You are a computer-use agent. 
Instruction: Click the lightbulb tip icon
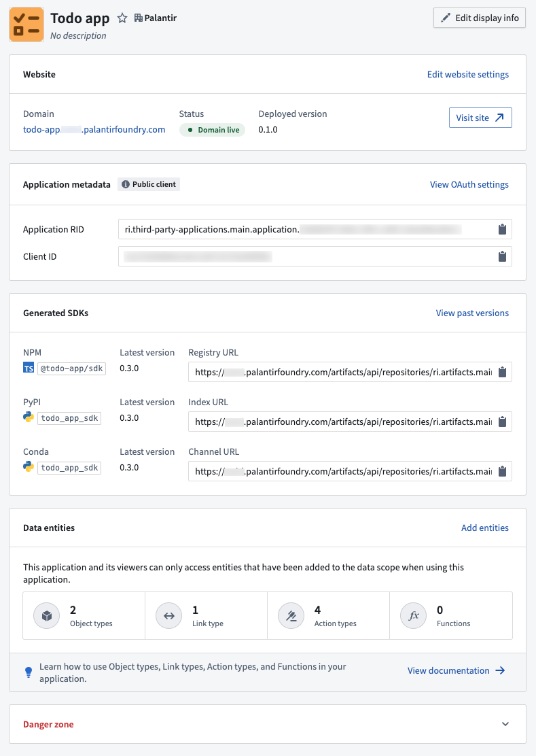click(x=29, y=672)
